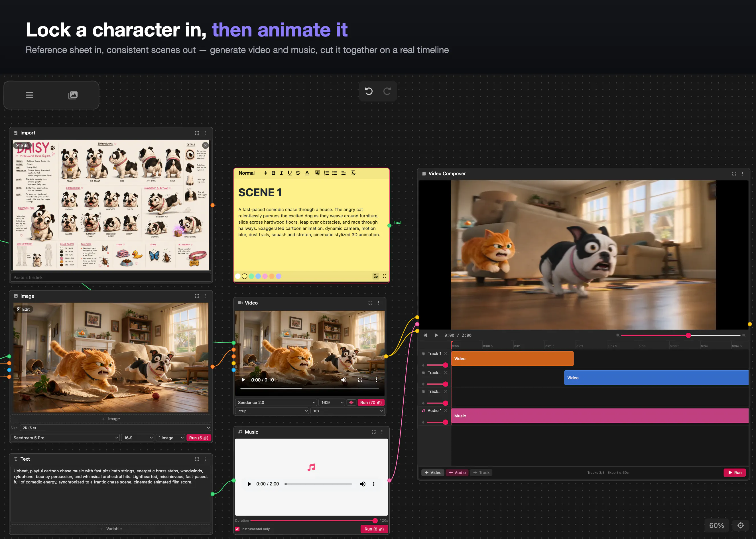756x539 pixels.
Task: Toggle strikethrough in the Scene 1 note
Action: [298, 173]
